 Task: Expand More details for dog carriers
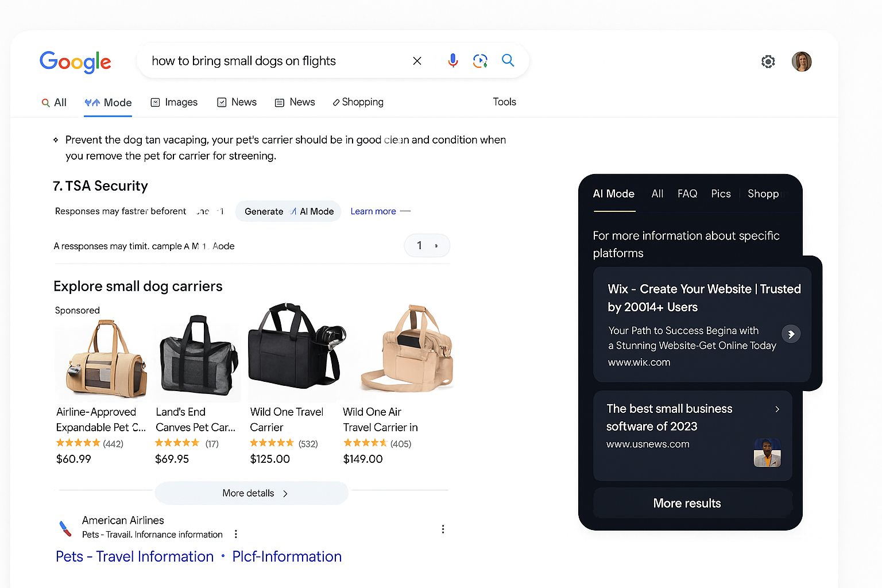coord(252,493)
